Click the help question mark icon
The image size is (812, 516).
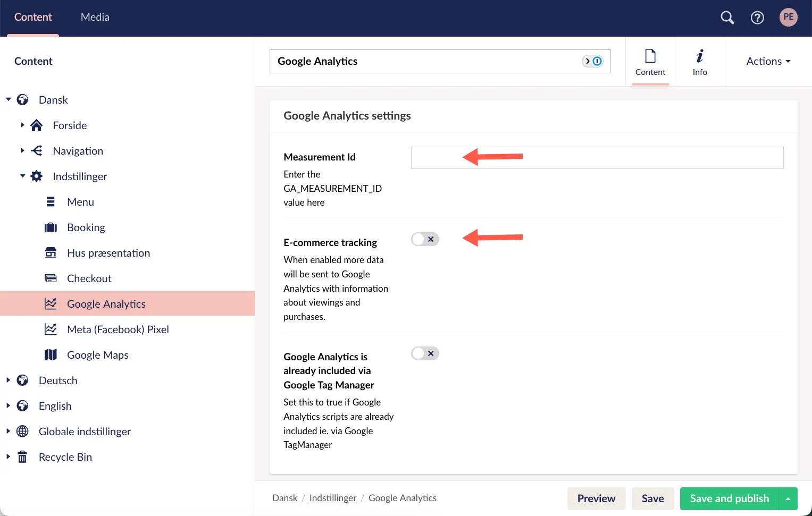coord(757,17)
